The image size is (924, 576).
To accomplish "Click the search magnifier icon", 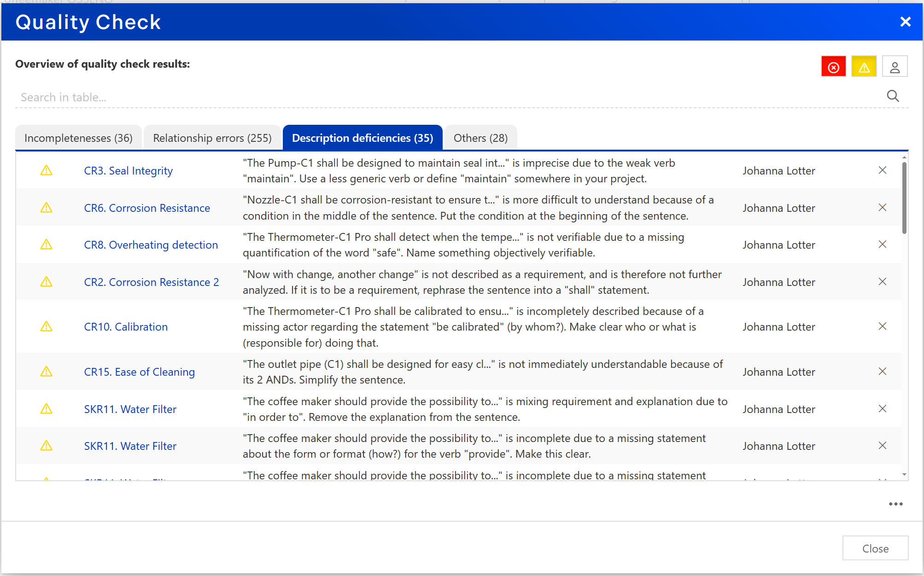I will 893,96.
